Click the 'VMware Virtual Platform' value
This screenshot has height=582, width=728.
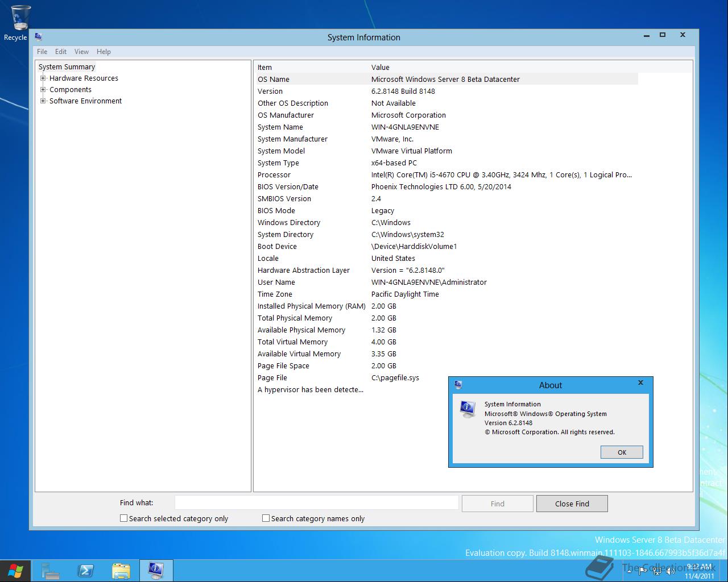pyautogui.click(x=412, y=151)
